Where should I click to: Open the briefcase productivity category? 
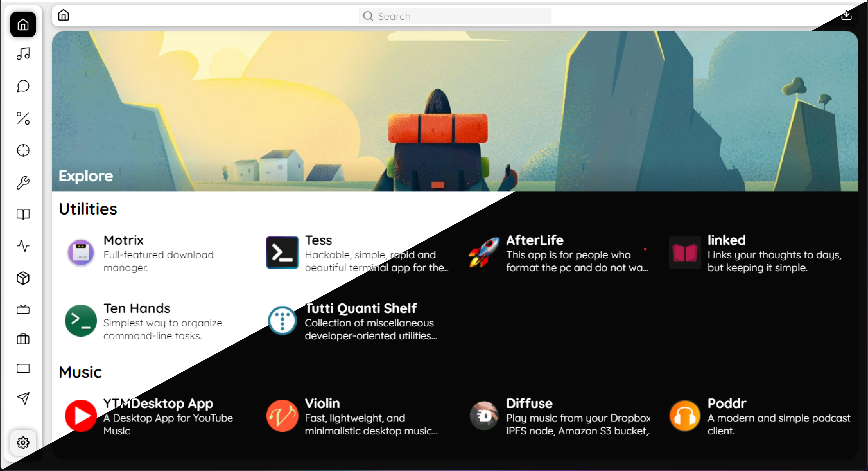coord(23,339)
